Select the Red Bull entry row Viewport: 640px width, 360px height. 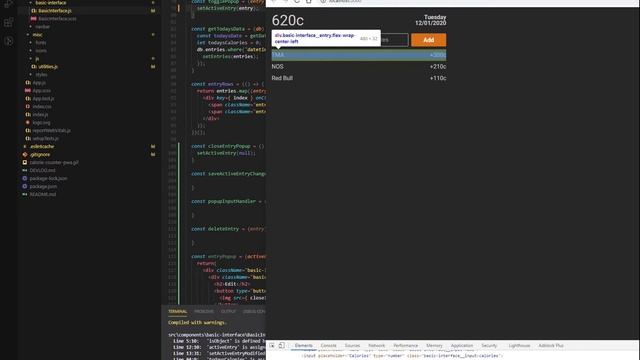(359, 78)
